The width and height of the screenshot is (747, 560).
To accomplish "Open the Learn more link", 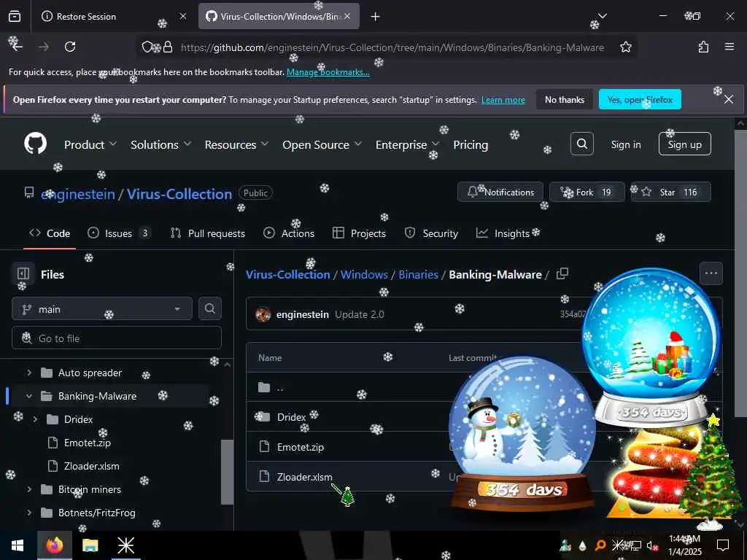I will [503, 100].
